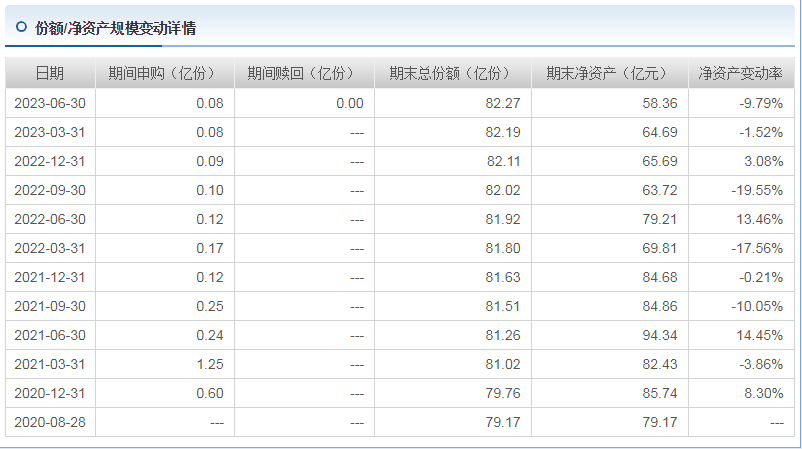Select the date cell 2021-03-31
This screenshot has height=449, width=802.
[50, 364]
